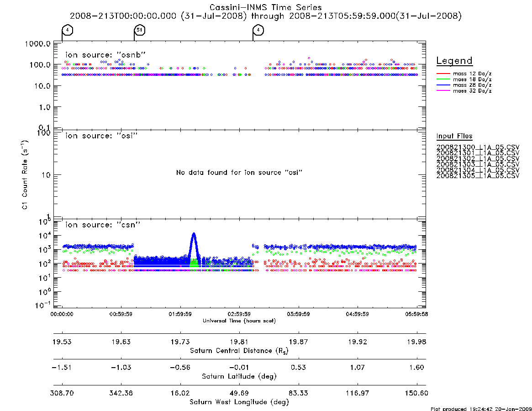The image size is (532, 411).
Task: Click the 00:00:00 time tick label
Action: coord(62,314)
